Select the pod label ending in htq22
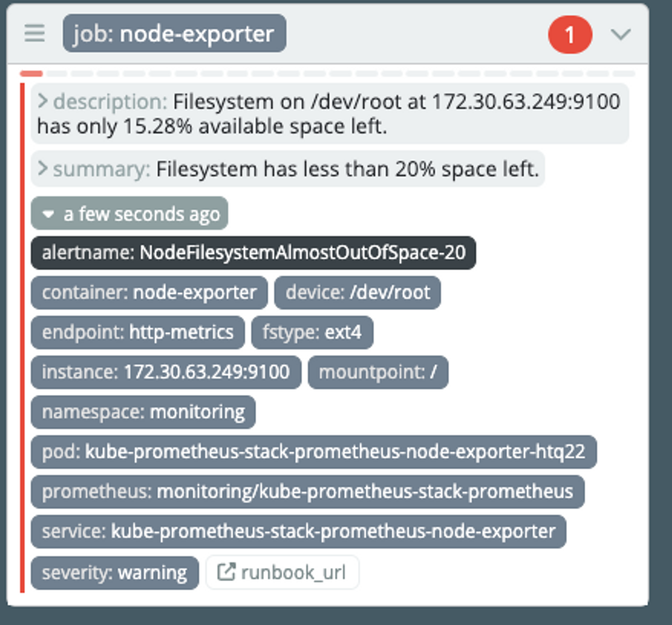 click(314, 452)
